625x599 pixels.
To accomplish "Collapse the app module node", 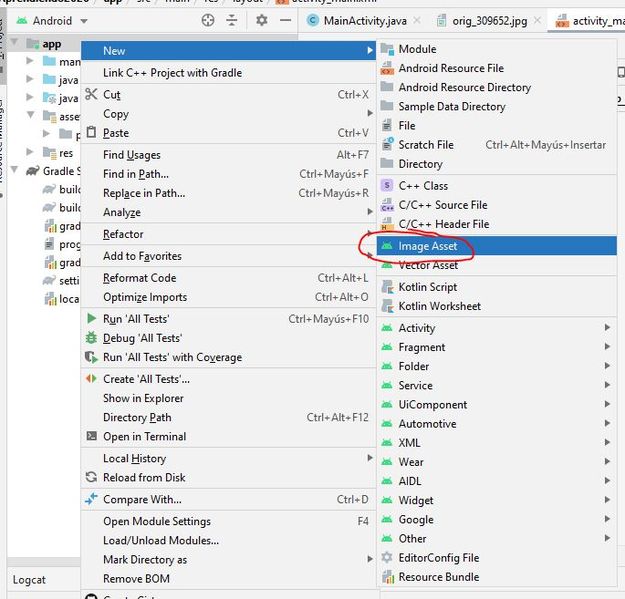I will (x=14, y=42).
